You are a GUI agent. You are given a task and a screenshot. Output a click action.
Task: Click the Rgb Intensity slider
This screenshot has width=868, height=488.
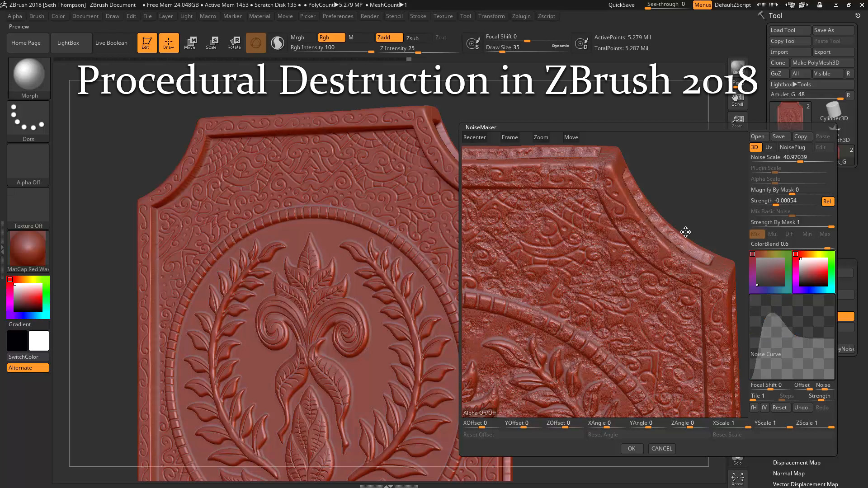(x=332, y=48)
